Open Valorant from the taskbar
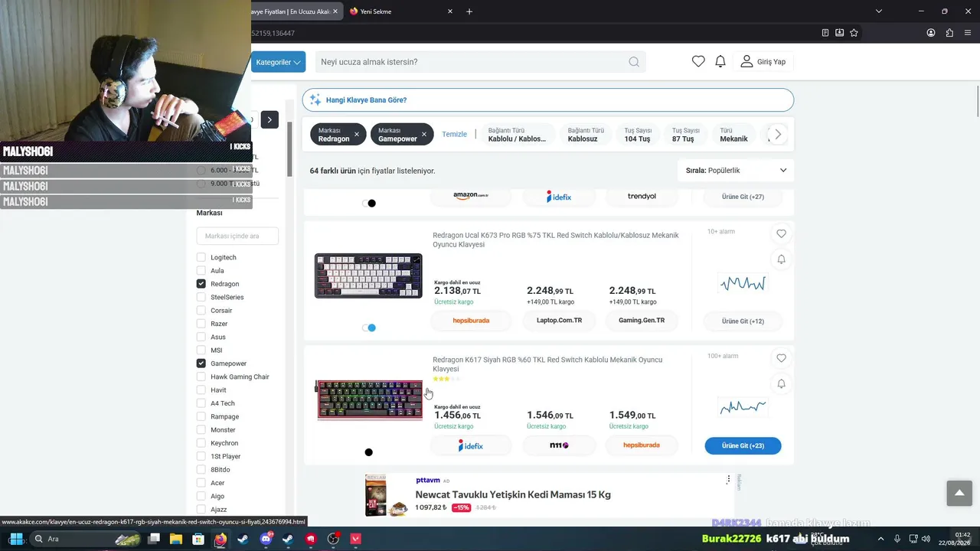The width and height of the screenshot is (980, 551). 356,539
